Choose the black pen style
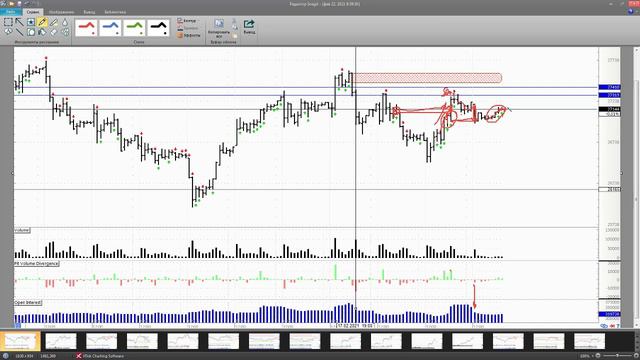 (x=158, y=28)
